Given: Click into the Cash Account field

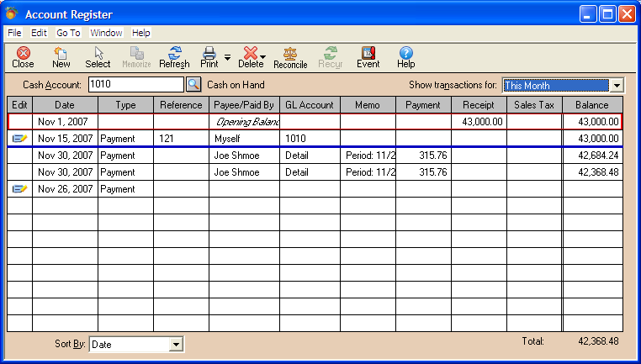Looking at the screenshot, I should pyautogui.click(x=135, y=85).
